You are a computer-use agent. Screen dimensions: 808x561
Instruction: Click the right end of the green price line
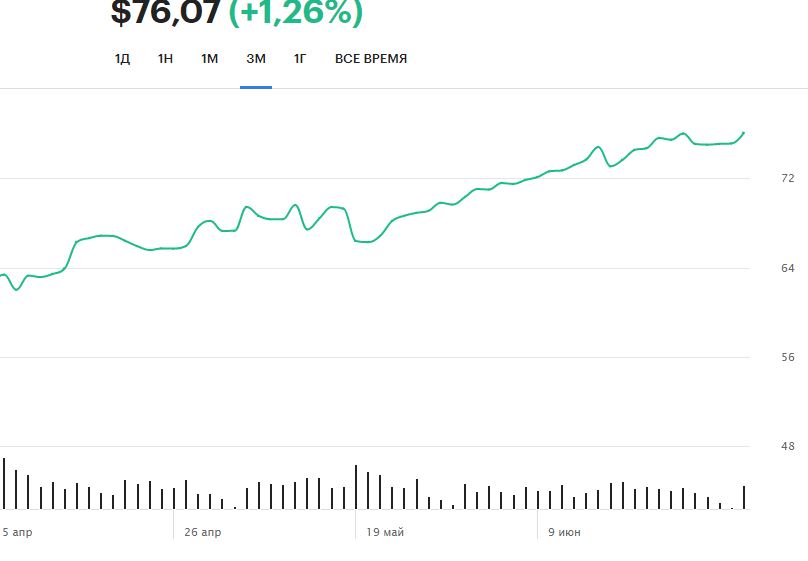(x=743, y=132)
